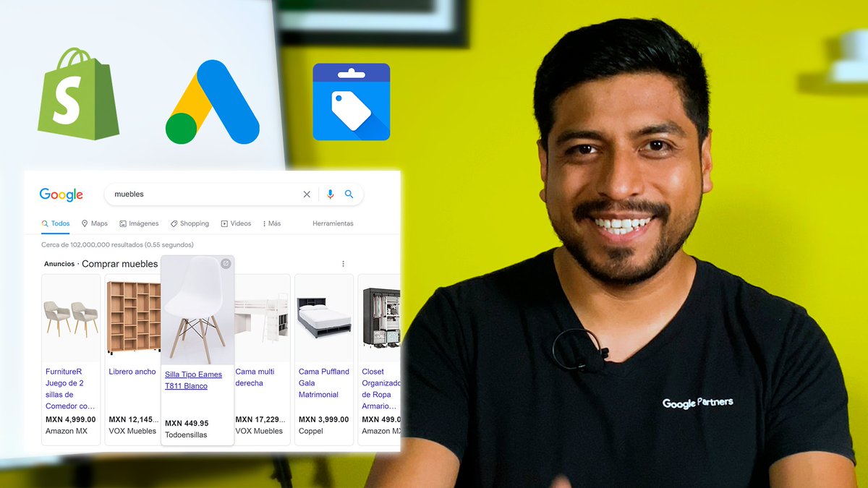Click the closet organizer product image
The width and height of the screenshot is (868, 488).
tap(381, 318)
